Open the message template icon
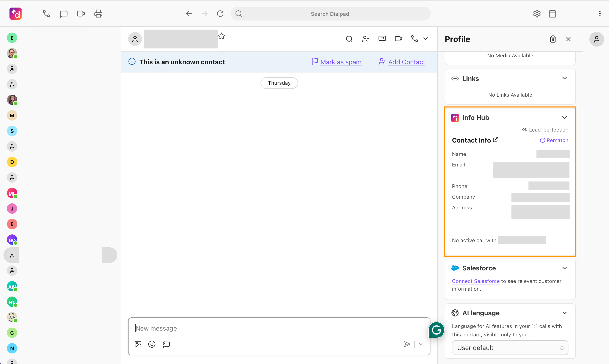The image size is (609, 364). click(x=166, y=344)
